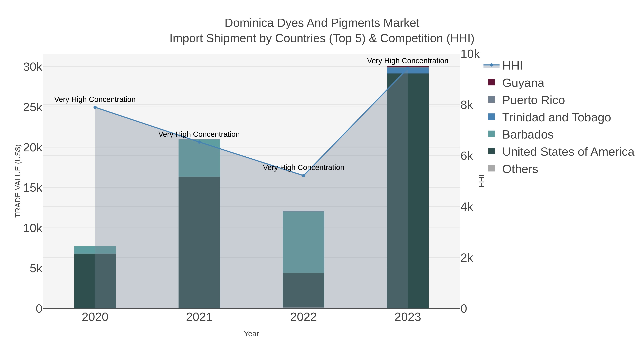Click the 2022 Very High Concentration annotation
The image size is (644, 362).
pos(304,168)
